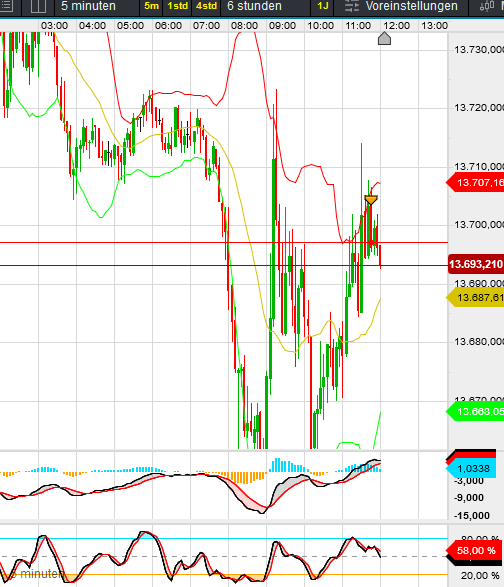The image size is (504, 587).
Task: Click the yellow 13.687,61 price tag
Action: [475, 298]
